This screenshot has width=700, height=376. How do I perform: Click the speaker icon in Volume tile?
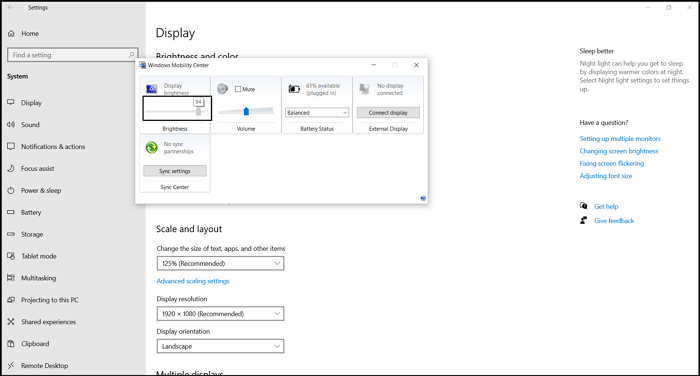(x=222, y=89)
